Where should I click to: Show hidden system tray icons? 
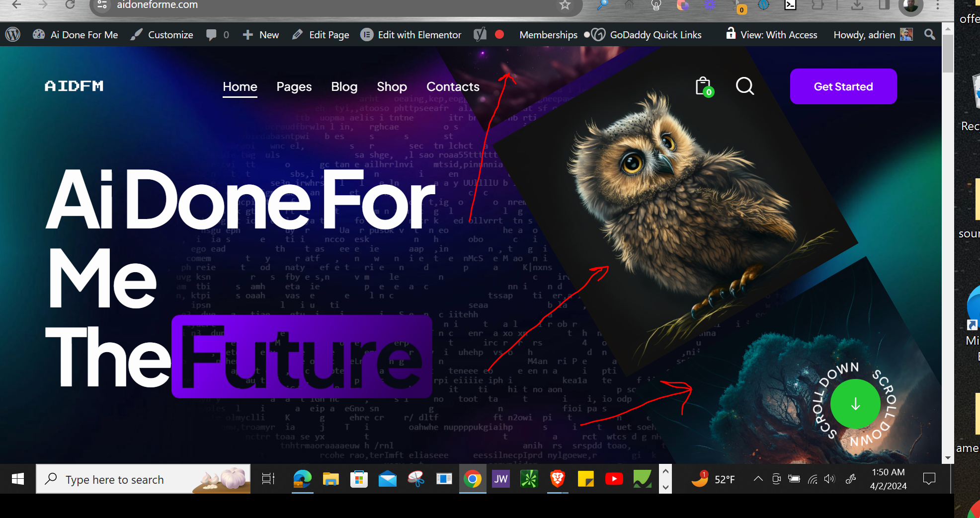coord(758,479)
